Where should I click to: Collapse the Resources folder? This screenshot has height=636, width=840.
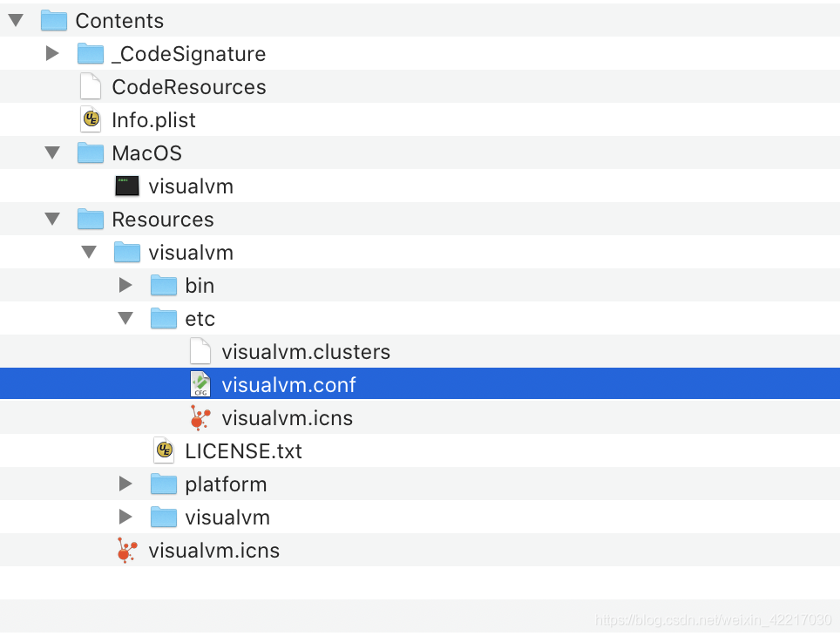52,219
